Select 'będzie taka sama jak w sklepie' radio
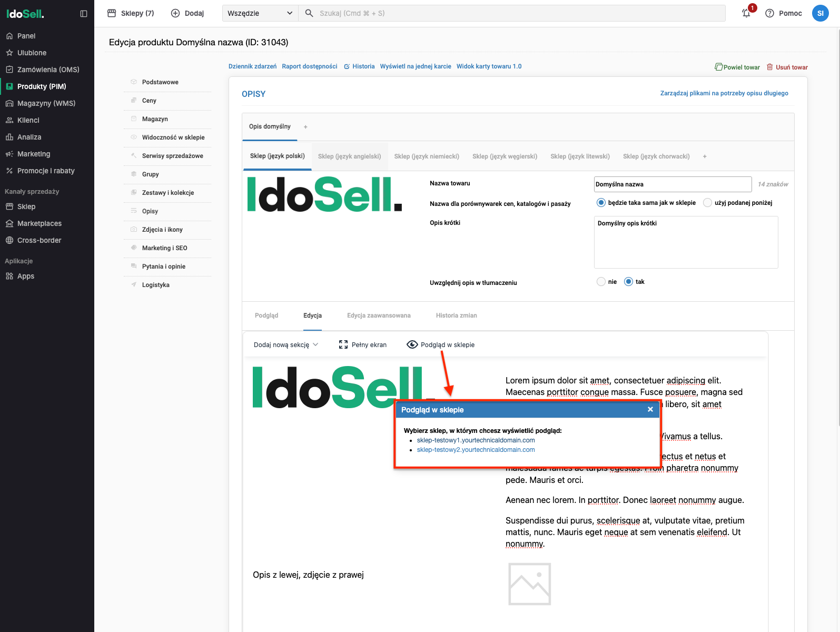Screen dimensions: 840x632 point(601,203)
